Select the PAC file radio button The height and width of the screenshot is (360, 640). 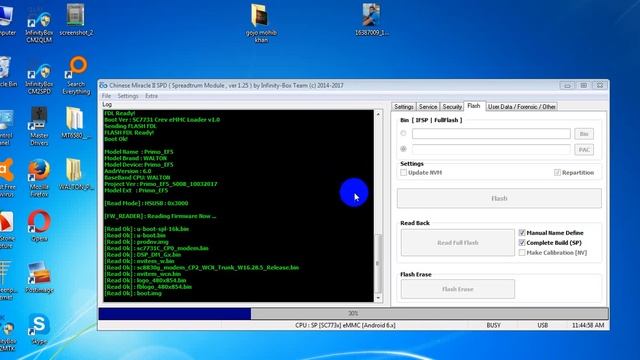tap(403, 149)
